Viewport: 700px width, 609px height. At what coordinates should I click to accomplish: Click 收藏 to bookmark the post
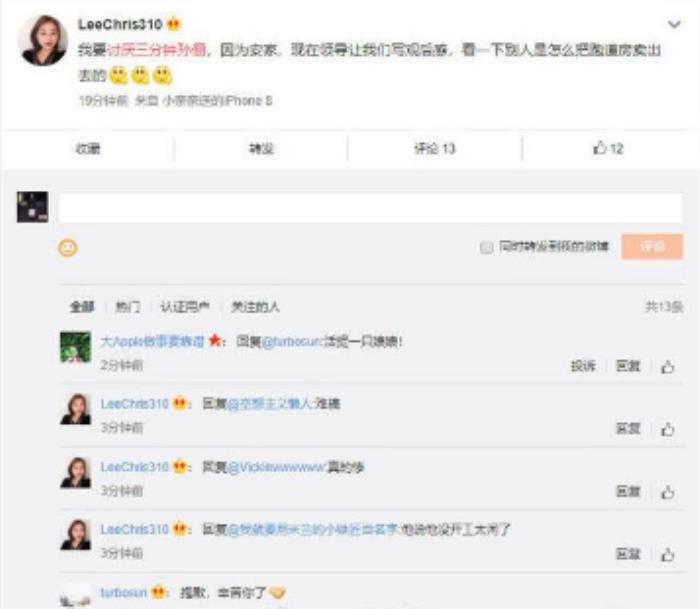(88, 149)
